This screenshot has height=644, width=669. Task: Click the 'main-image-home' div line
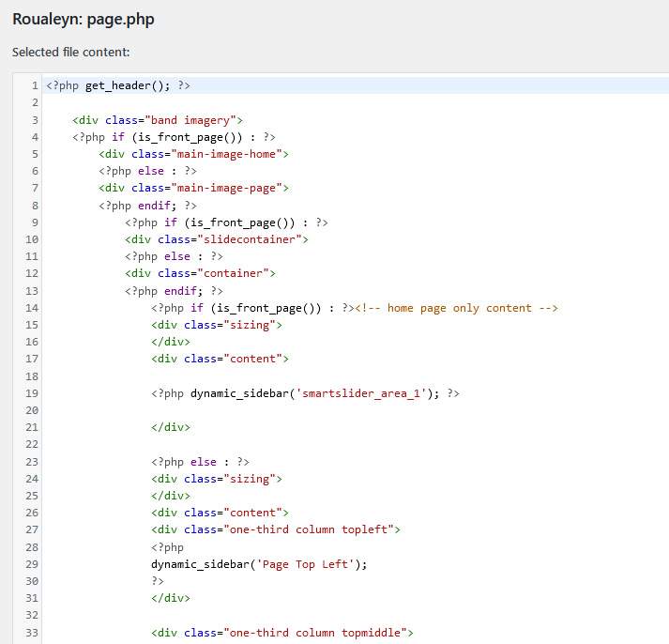click(x=193, y=154)
